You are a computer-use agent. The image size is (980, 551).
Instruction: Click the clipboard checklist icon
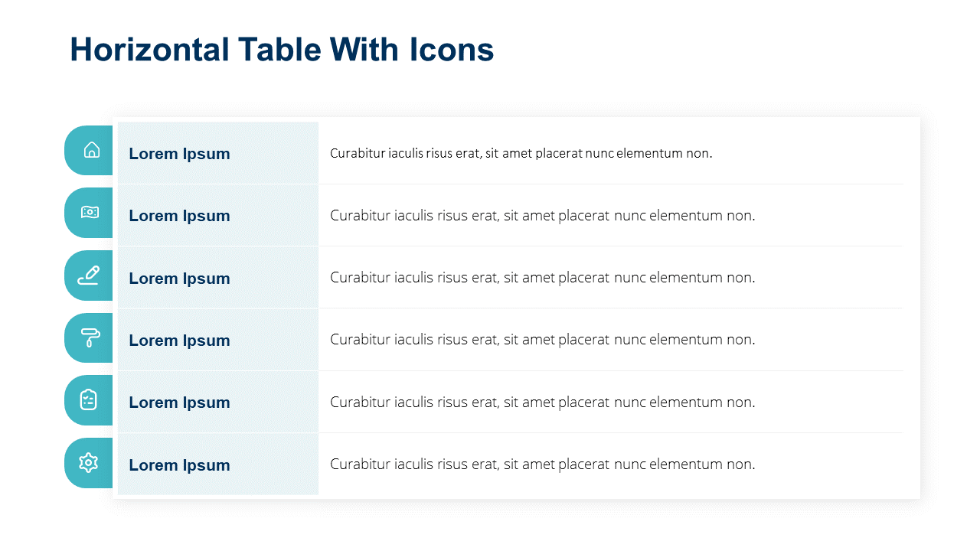click(89, 399)
